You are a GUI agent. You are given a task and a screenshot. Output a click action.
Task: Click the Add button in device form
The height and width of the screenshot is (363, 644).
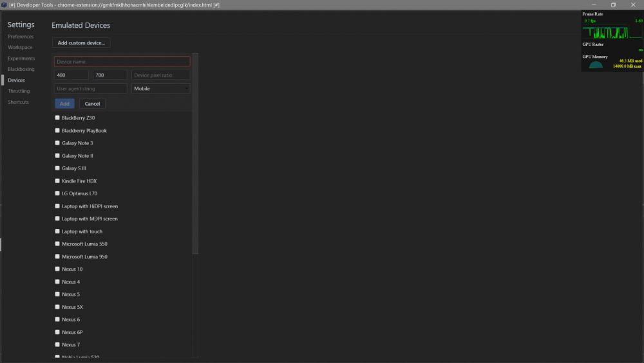(x=64, y=104)
